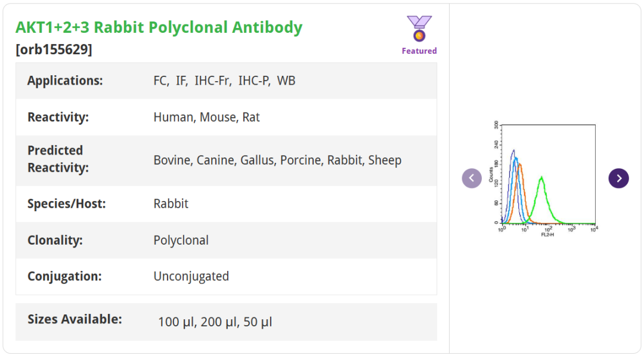The width and height of the screenshot is (644, 358).
Task: Click the Applications label
Action: [x=65, y=81]
